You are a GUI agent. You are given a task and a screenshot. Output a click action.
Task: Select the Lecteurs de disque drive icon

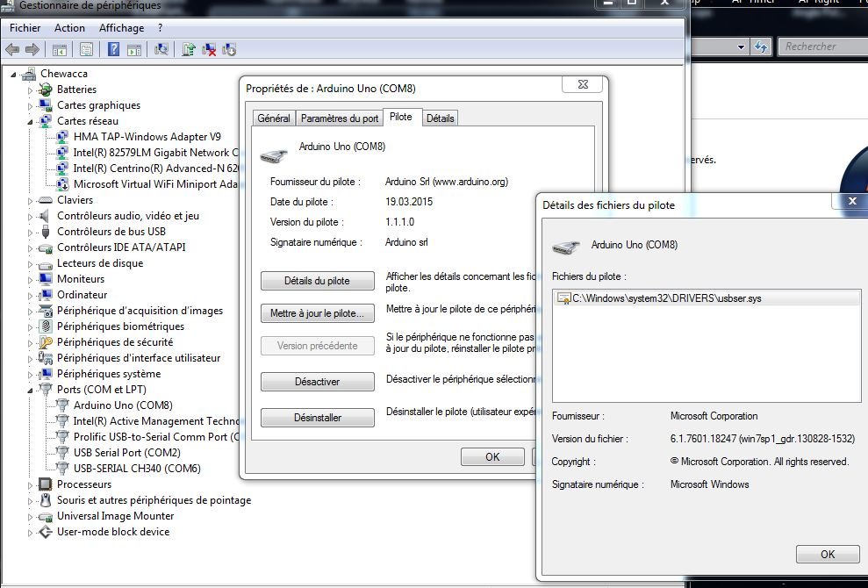[46, 264]
